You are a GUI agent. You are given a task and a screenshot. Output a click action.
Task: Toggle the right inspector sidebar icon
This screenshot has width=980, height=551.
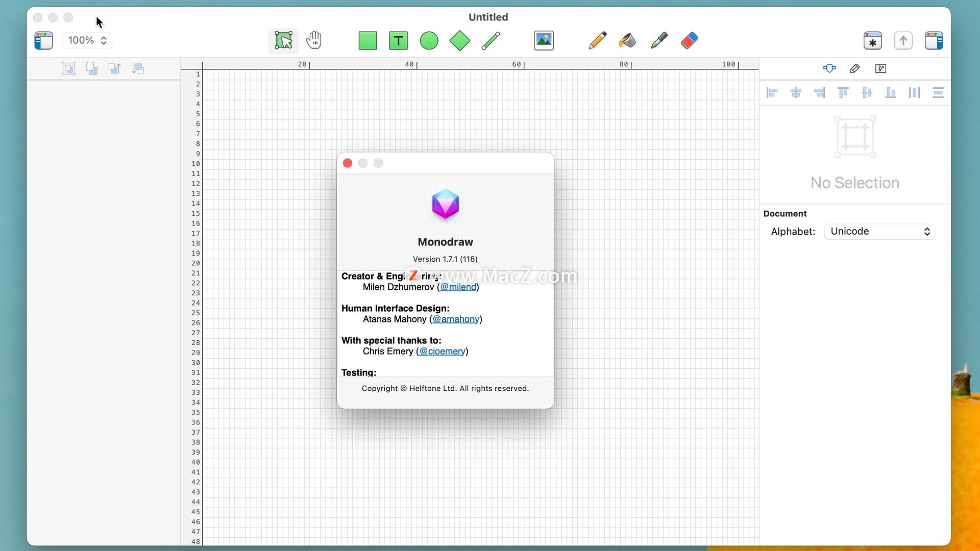[934, 40]
